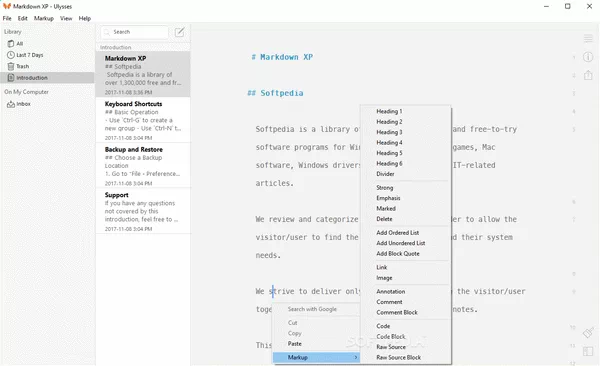Click the '# Markdown XP' heading in editor
The width and height of the screenshot is (600, 366).
click(x=282, y=57)
